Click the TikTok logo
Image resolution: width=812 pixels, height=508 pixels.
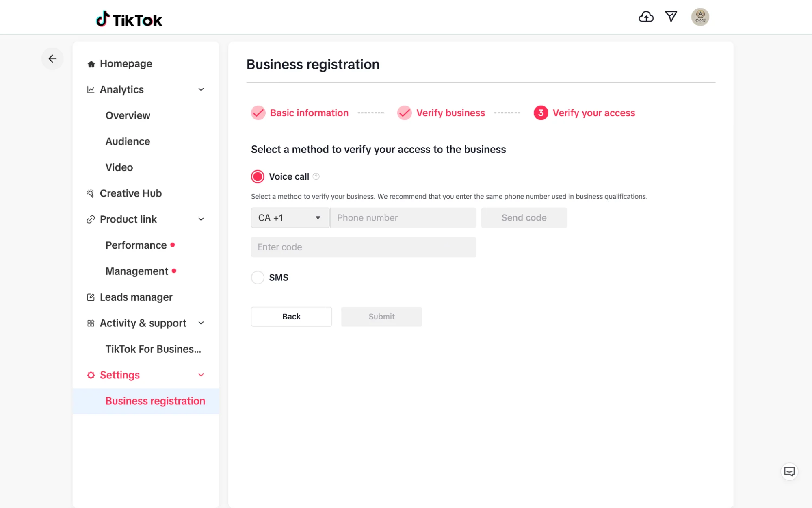pyautogui.click(x=129, y=19)
